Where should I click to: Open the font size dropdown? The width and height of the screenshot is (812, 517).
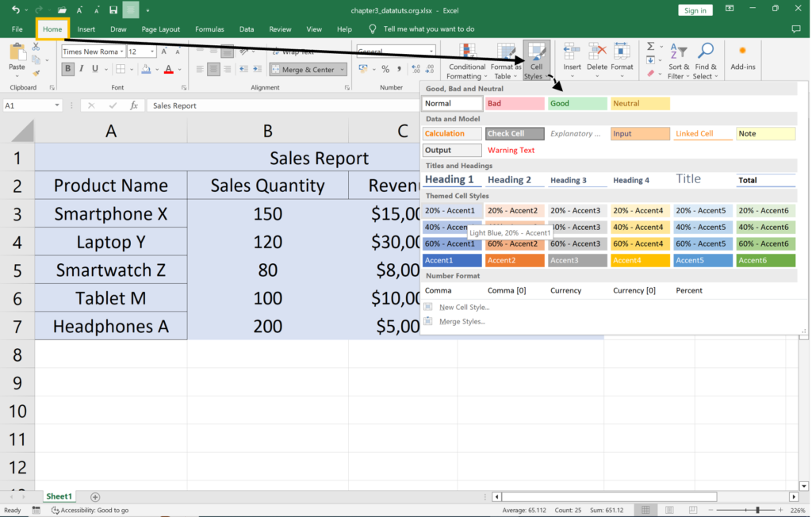(x=153, y=52)
